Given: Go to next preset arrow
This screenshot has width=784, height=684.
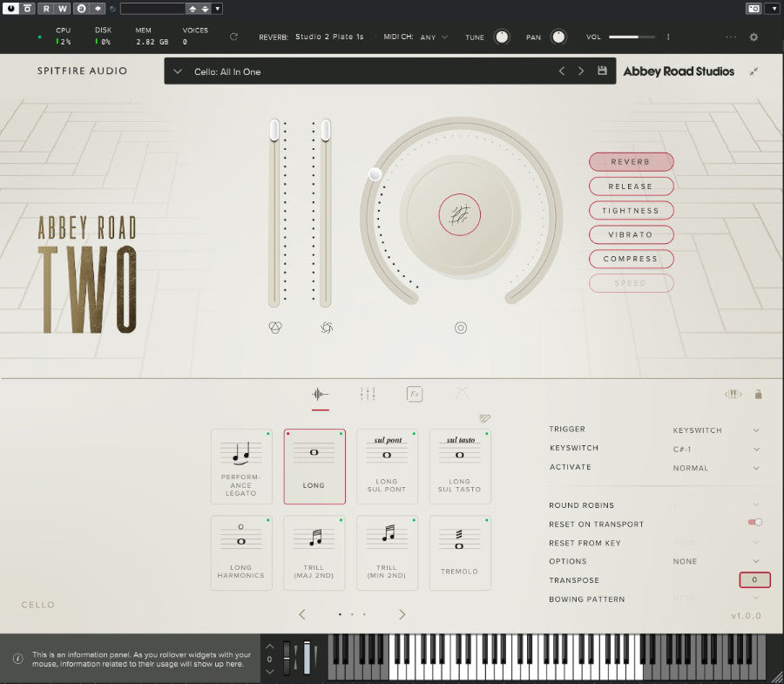Looking at the screenshot, I should [x=580, y=71].
